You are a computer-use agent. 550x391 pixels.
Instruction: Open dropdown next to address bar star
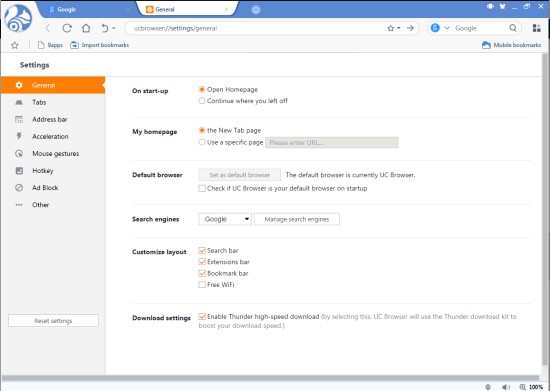[399, 28]
